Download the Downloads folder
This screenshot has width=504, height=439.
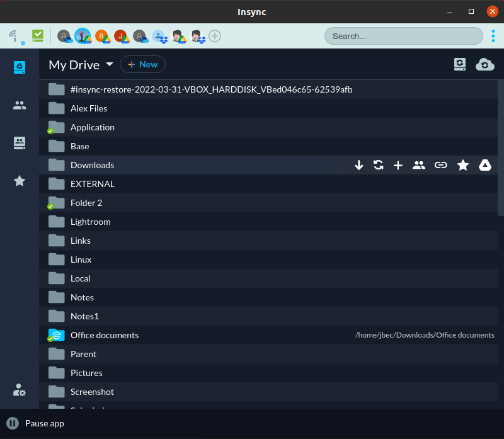pos(359,165)
